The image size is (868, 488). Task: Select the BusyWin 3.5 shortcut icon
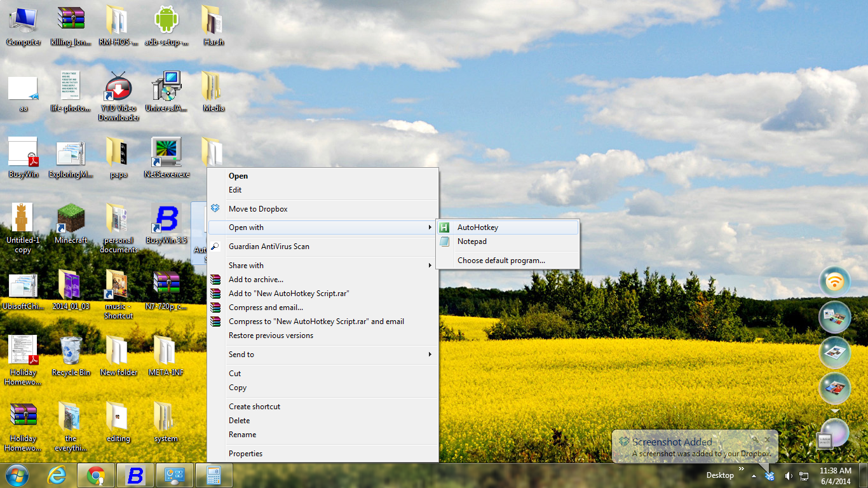(x=166, y=224)
